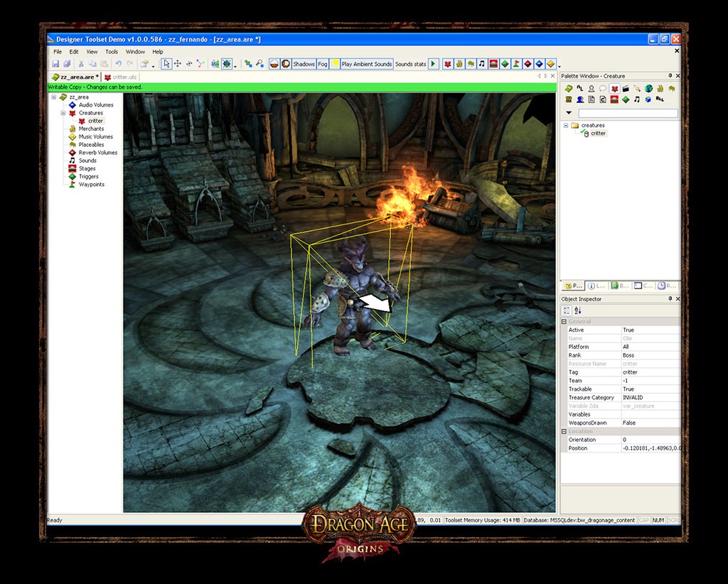Click the palette search filter field

(628, 113)
